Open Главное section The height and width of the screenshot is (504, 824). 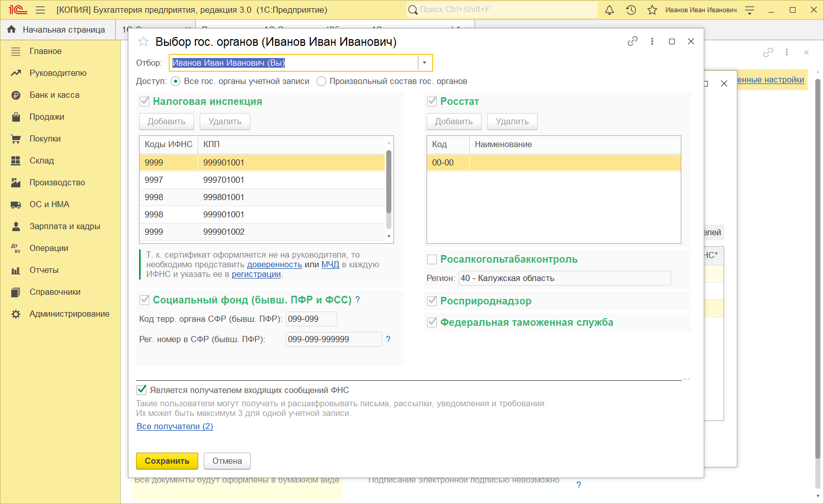(x=45, y=51)
